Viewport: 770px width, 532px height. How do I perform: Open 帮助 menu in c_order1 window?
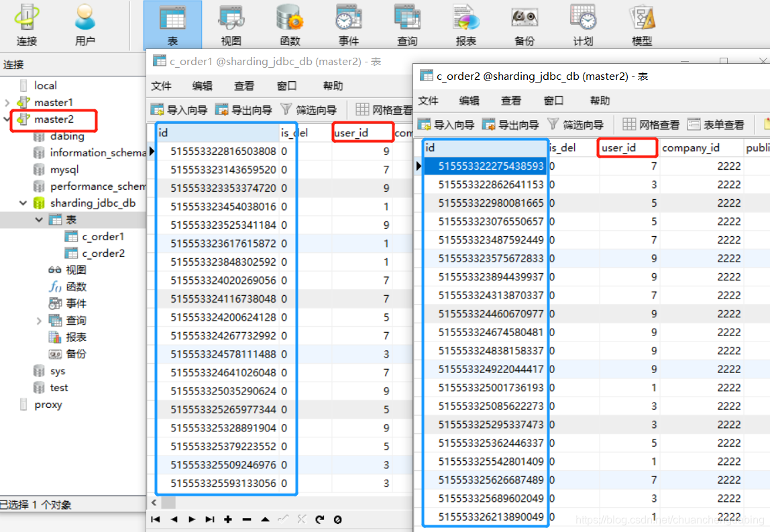pos(333,86)
